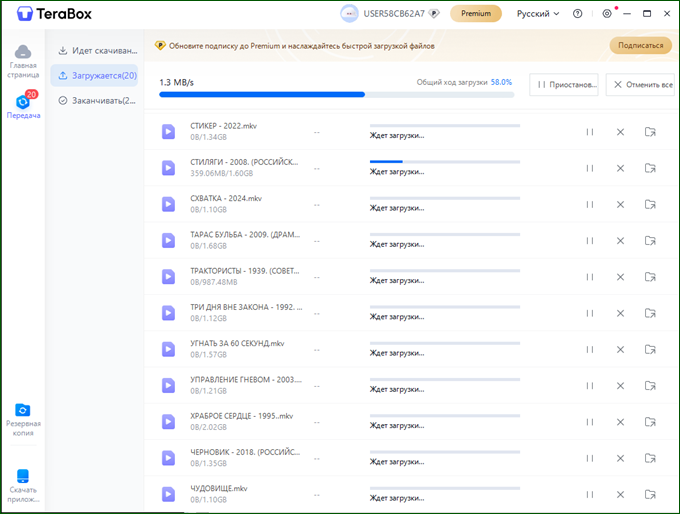Viewport: 680px width, 514px height.
Task: Open folder for ЧУДОВИЩЕ.mkv
Action: pyautogui.click(x=650, y=494)
